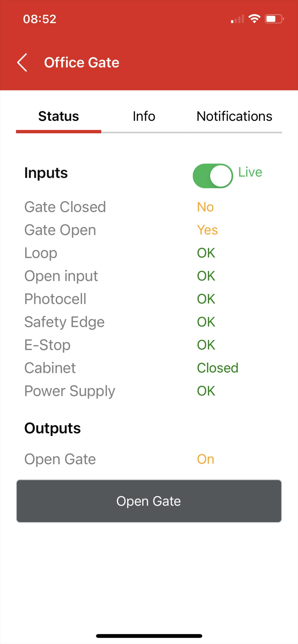Tap the Office Gate title
Image resolution: width=298 pixels, height=644 pixels.
(x=81, y=63)
